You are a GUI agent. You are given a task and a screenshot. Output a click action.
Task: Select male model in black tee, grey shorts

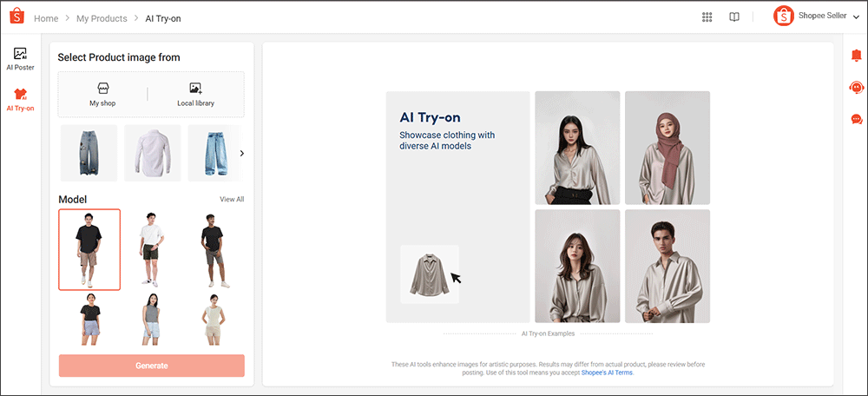tap(214, 250)
